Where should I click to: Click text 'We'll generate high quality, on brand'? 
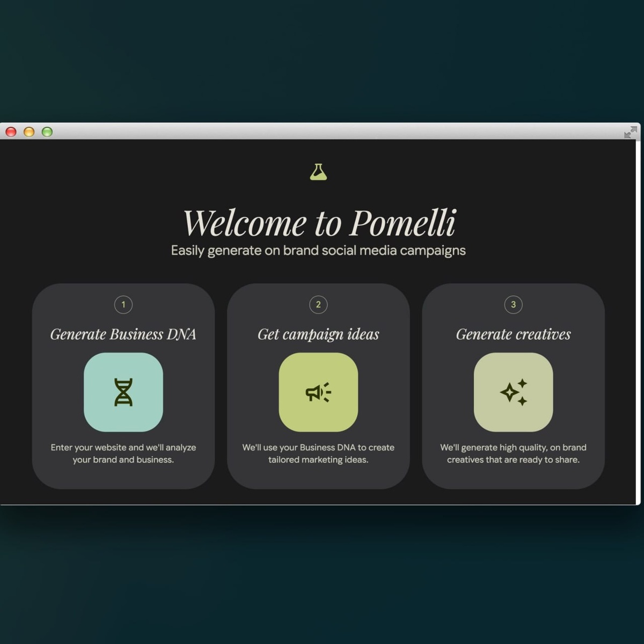[x=513, y=448]
